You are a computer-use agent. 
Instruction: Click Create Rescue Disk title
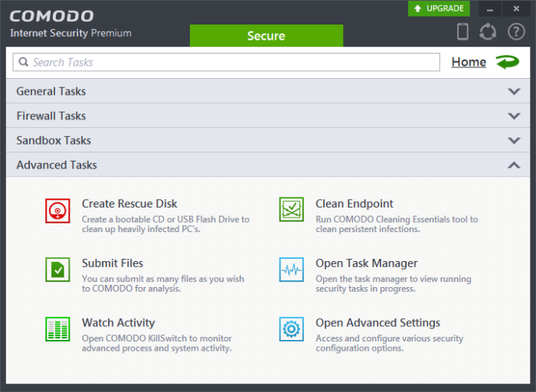(129, 204)
